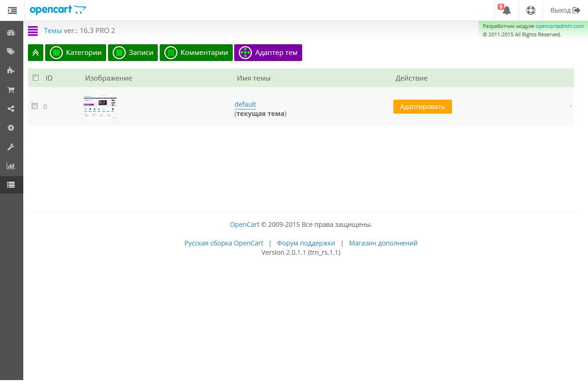Open the Tools wrench sidebar icon
The image size is (588, 388).
pyautogui.click(x=11, y=147)
